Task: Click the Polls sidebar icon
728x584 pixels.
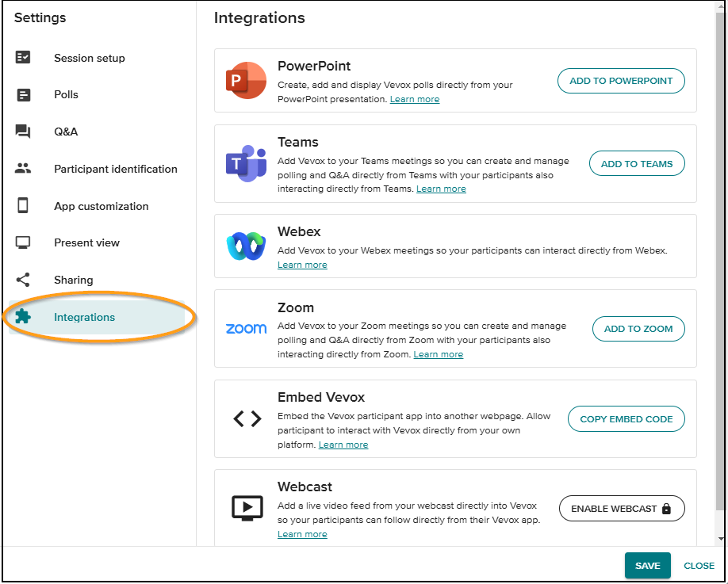Action: pyautogui.click(x=23, y=94)
